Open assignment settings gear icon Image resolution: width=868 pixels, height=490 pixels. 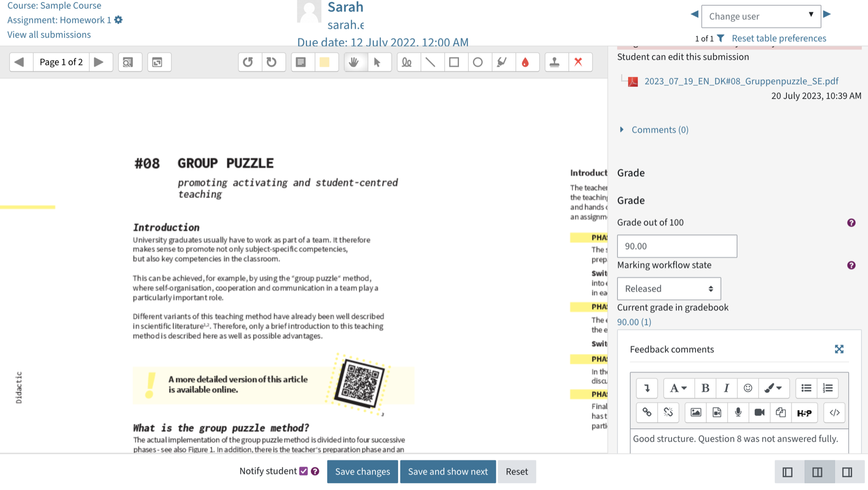click(118, 20)
